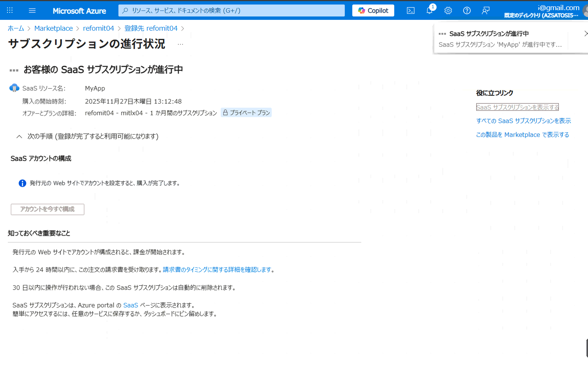Click the search box for resources and services
Screen dimensions: 588x368
[x=231, y=10]
